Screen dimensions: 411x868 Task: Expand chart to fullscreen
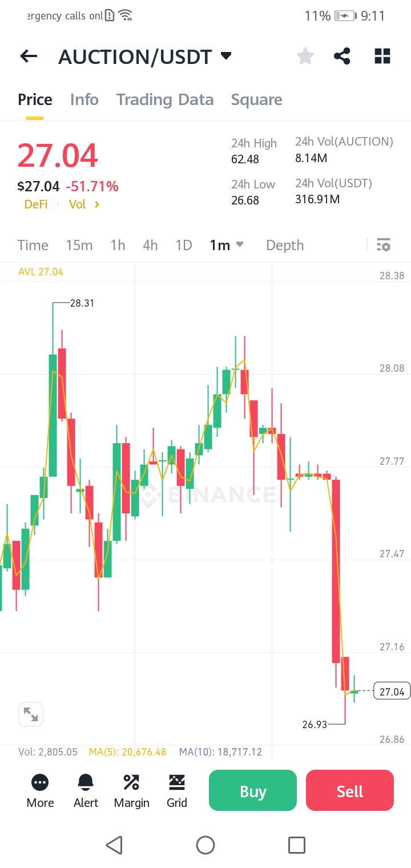31,714
